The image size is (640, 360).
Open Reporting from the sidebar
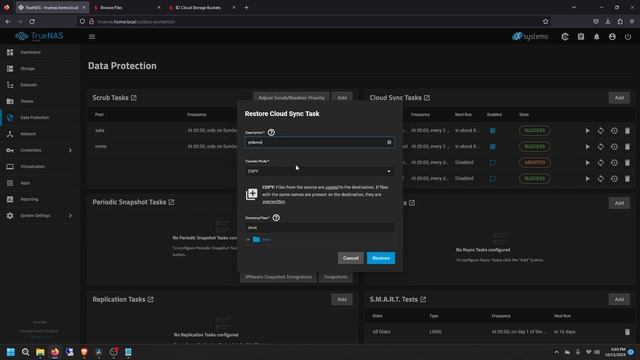29,199
